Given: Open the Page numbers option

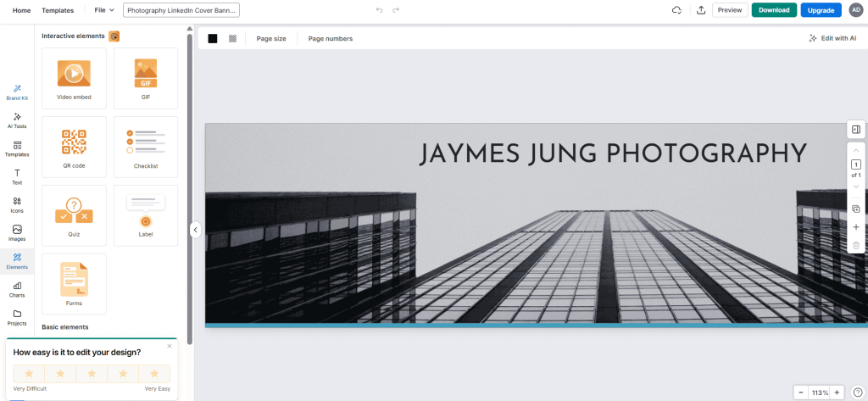Looking at the screenshot, I should tap(331, 39).
